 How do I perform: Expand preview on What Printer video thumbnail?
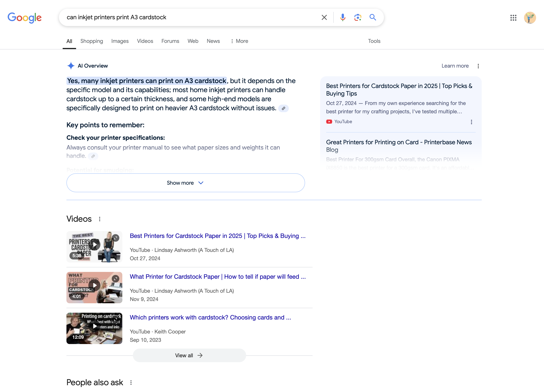click(x=116, y=279)
